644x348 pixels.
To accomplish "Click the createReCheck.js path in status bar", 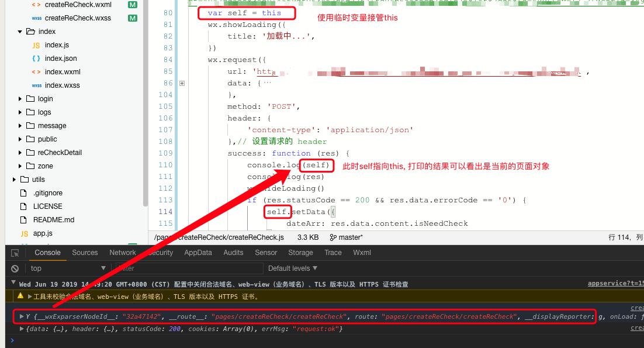I will pos(219,237).
